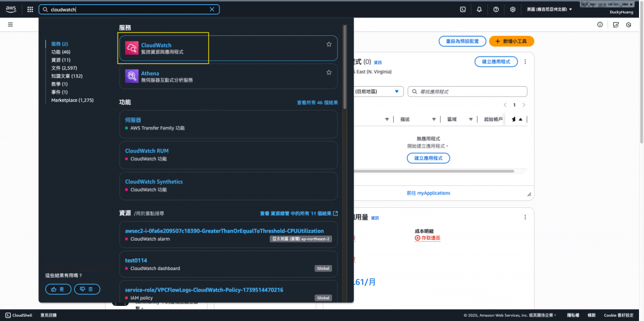Open the CloudWatch Synthetics feature

pos(228,185)
